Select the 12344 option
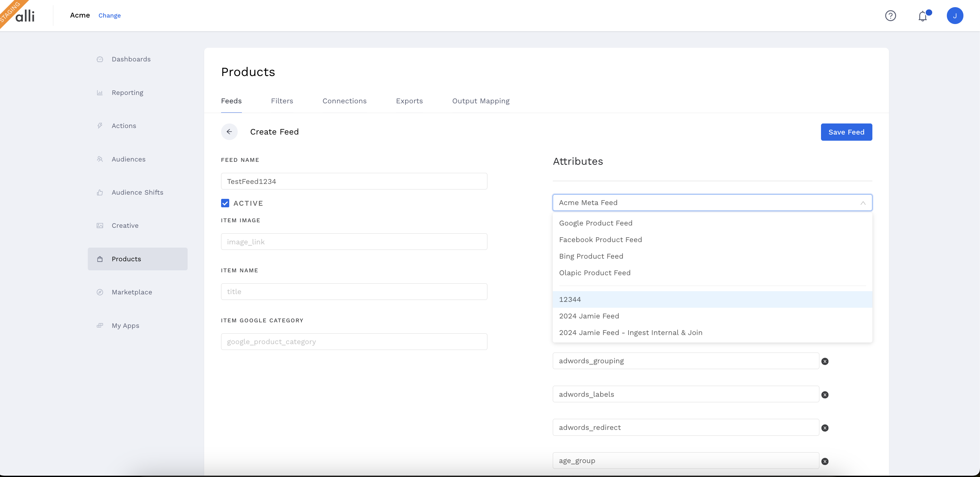 point(712,300)
